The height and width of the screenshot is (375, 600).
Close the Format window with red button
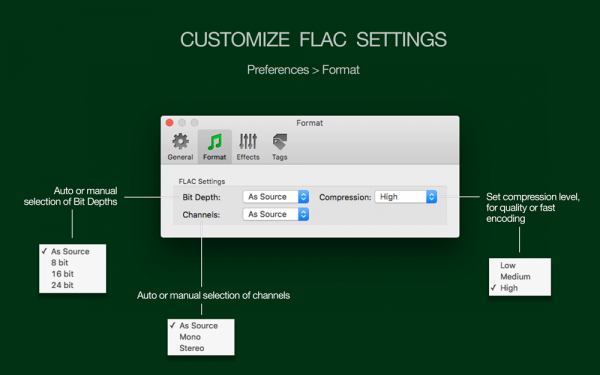coord(170,122)
